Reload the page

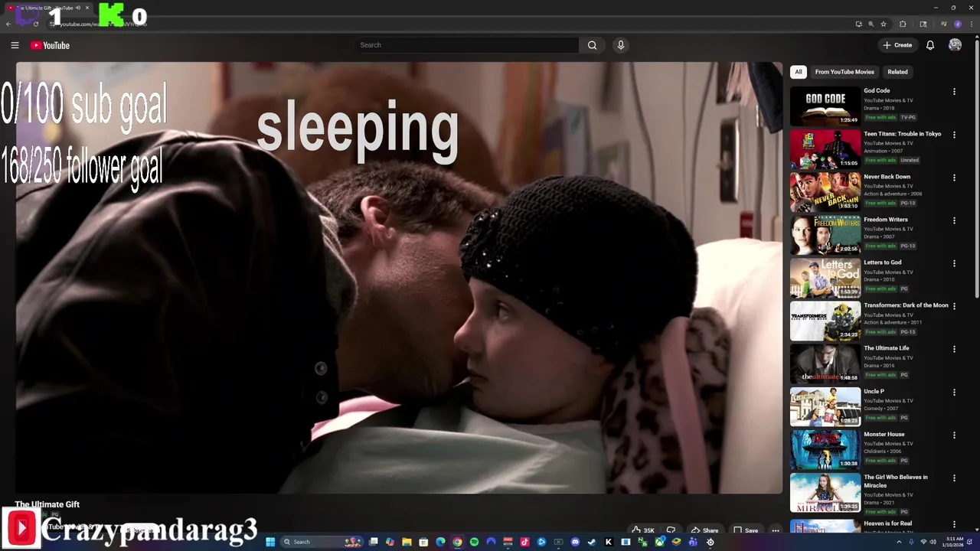(36, 24)
